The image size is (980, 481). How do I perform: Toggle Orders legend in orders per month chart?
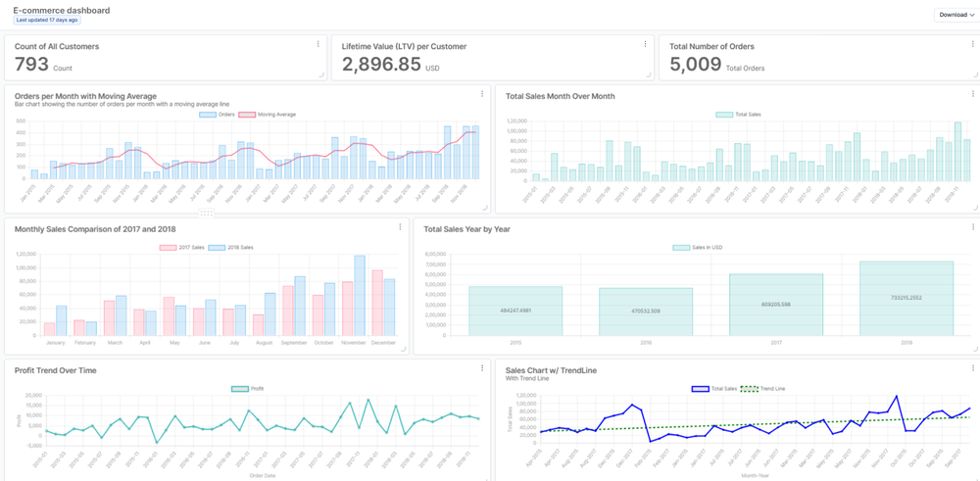pyautogui.click(x=218, y=115)
